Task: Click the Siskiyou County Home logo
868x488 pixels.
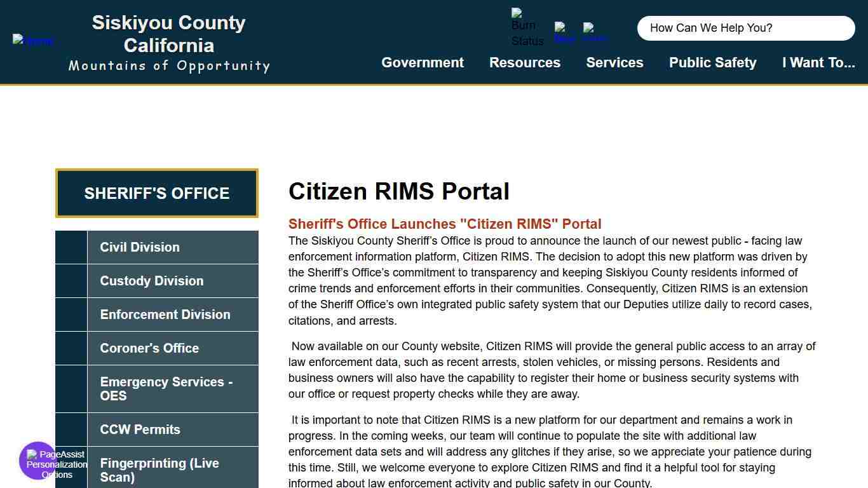Action: [33, 41]
